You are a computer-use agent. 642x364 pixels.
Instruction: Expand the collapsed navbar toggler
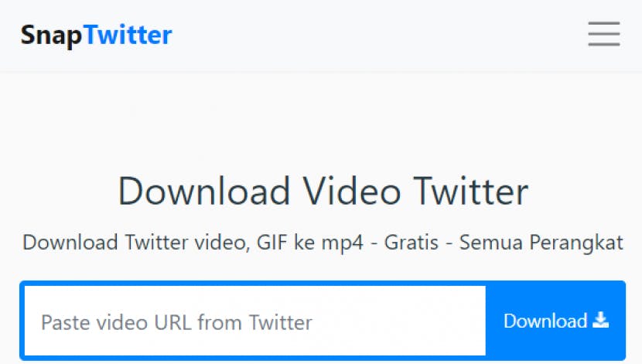[604, 34]
